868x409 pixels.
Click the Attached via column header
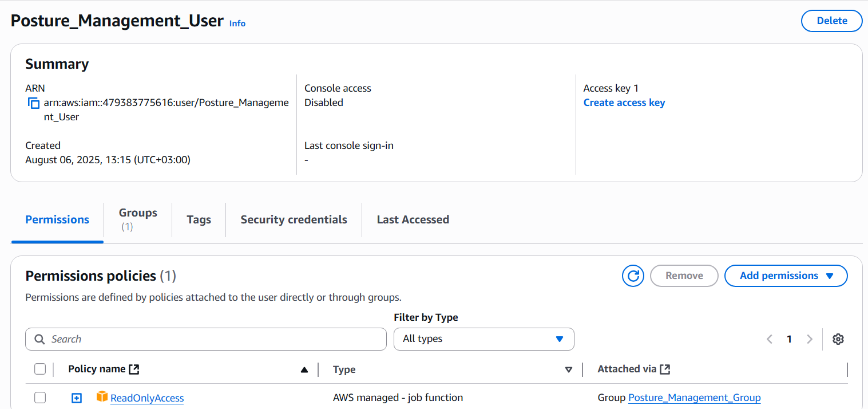tap(627, 369)
